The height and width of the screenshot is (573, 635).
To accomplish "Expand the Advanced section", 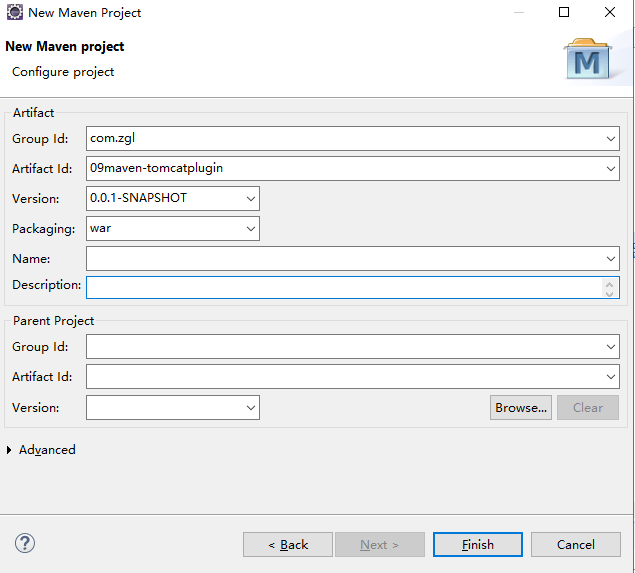I will click(9, 450).
